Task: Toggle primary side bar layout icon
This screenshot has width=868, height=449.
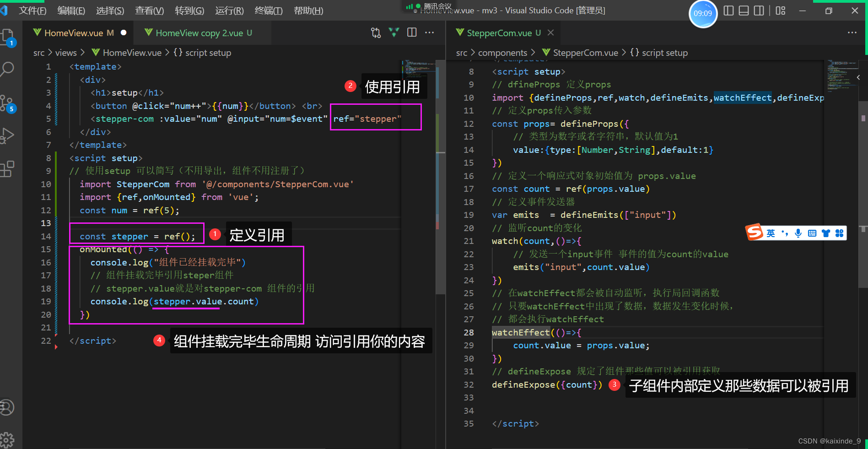Action: pos(729,11)
